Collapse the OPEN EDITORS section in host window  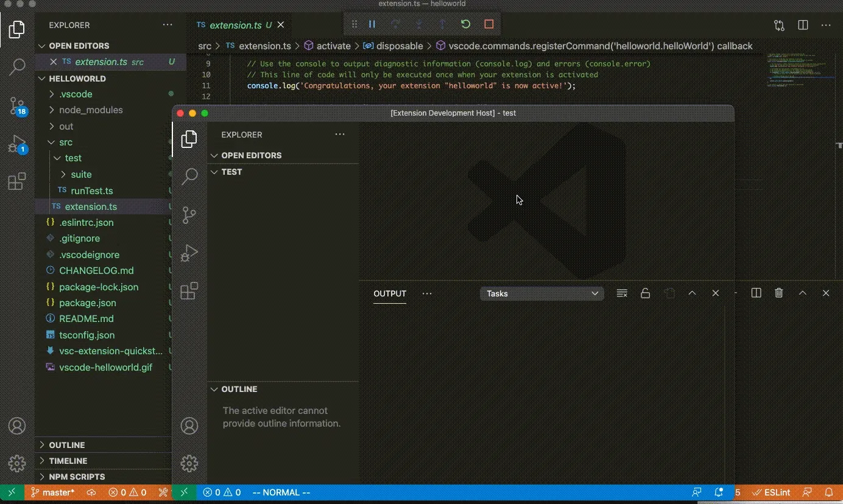tap(251, 155)
